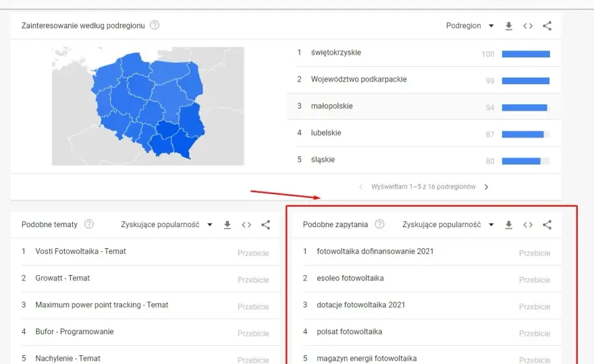Click Wyświetlam 1–5 z 16 podregionów text
594x364 pixels.
[423, 187]
